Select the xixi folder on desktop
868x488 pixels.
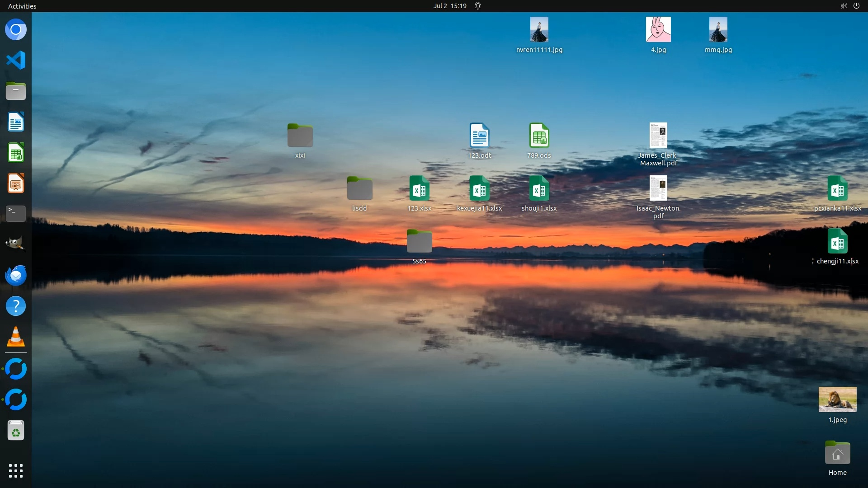pyautogui.click(x=300, y=136)
